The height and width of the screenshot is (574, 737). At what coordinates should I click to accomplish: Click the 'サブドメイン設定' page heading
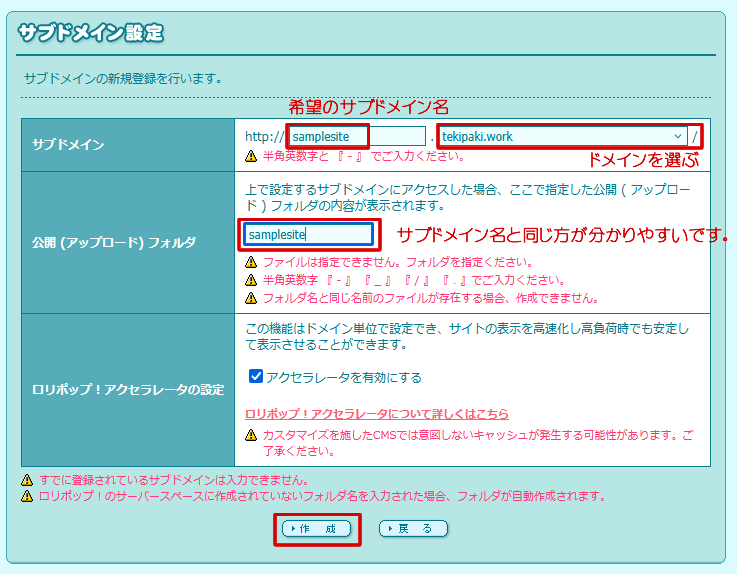(x=90, y=32)
